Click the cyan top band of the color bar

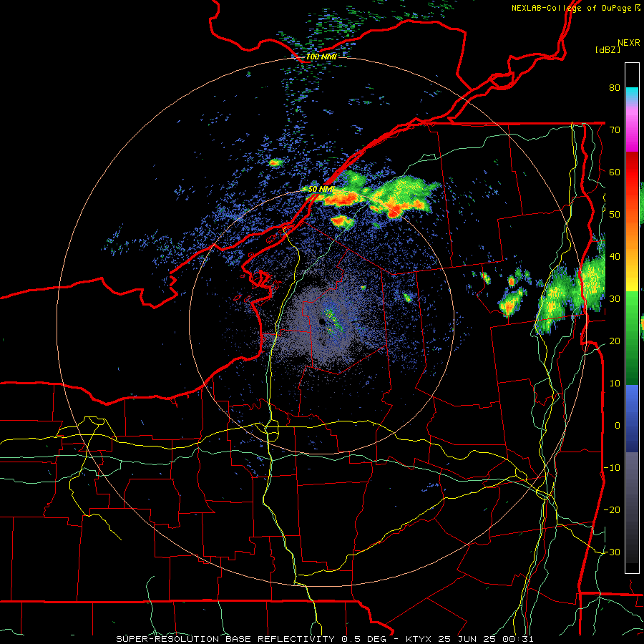click(x=632, y=94)
